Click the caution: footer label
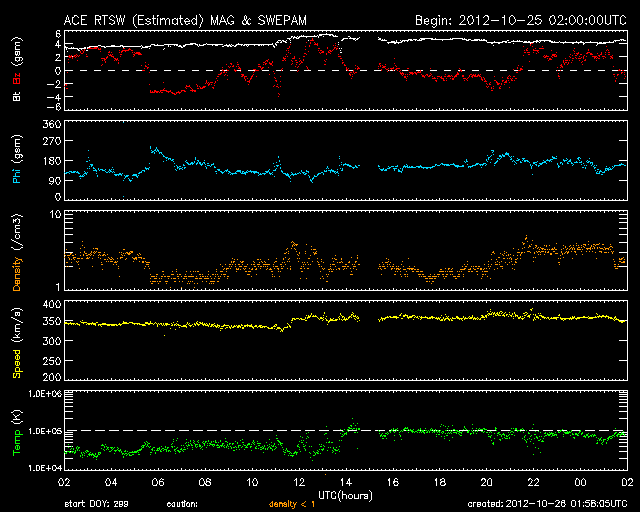The width and height of the screenshot is (640, 512). pos(182,505)
